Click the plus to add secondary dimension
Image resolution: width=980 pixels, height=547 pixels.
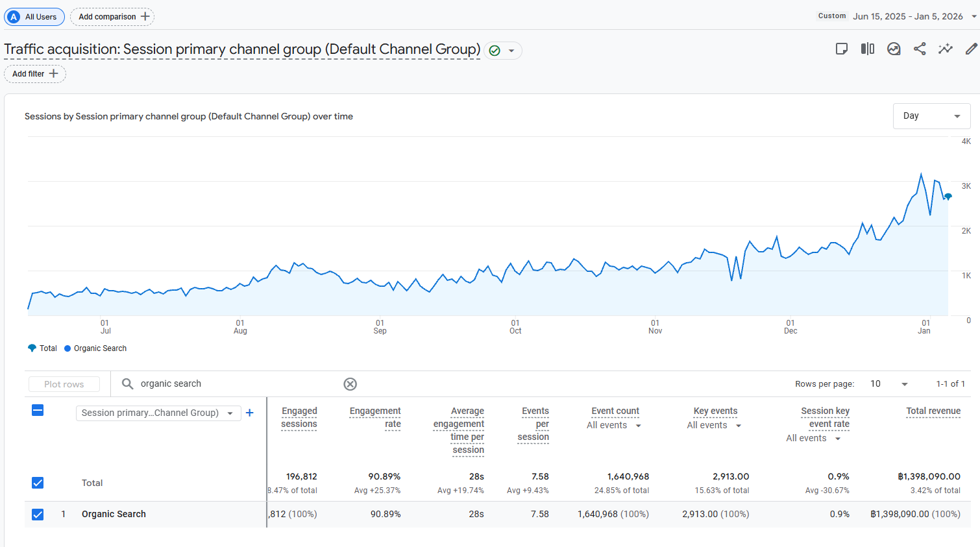pos(250,413)
